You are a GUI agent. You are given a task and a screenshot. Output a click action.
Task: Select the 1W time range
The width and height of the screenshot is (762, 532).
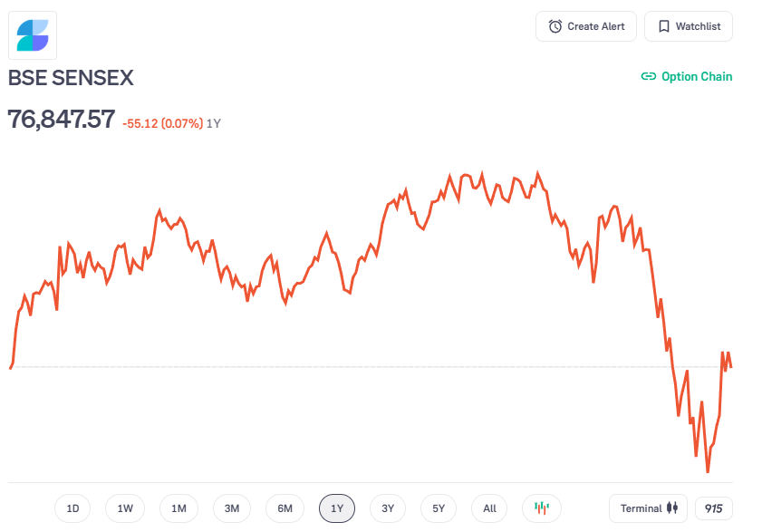[125, 508]
